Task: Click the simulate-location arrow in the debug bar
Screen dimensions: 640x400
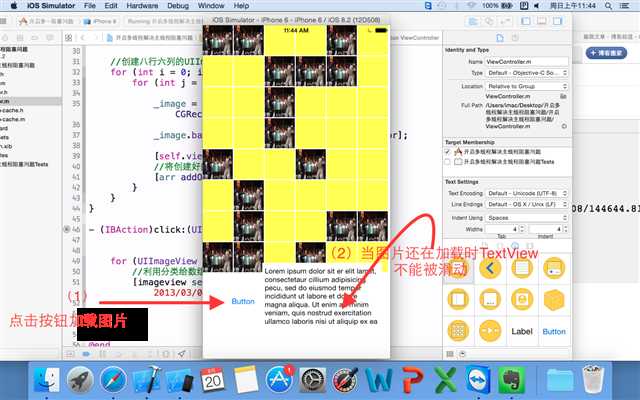Action: (x=182, y=354)
